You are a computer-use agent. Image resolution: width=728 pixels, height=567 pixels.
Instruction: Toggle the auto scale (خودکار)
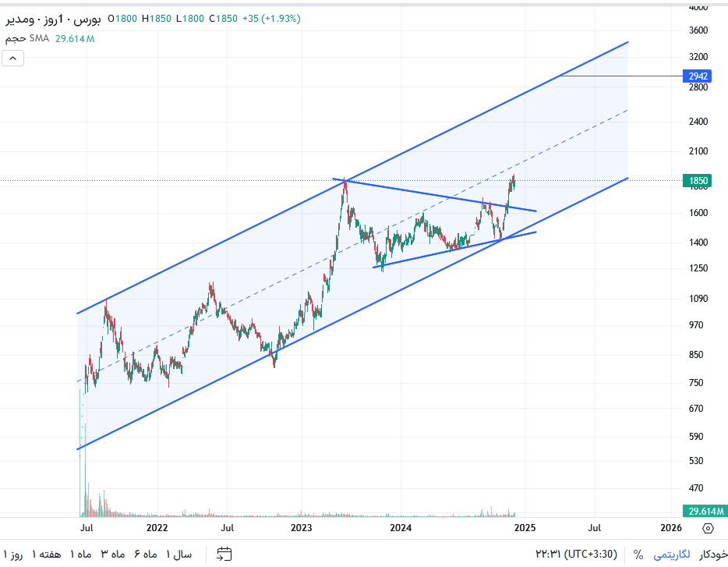(713, 555)
